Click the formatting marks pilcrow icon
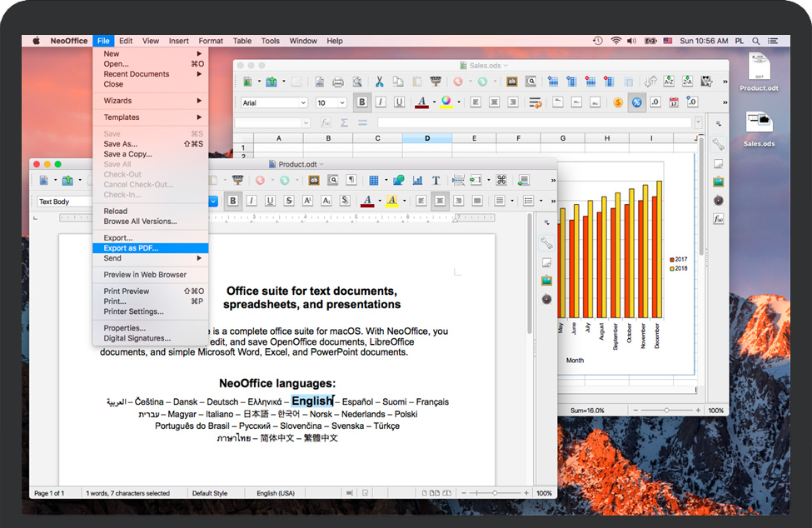The height and width of the screenshot is (528, 812). 351,180
